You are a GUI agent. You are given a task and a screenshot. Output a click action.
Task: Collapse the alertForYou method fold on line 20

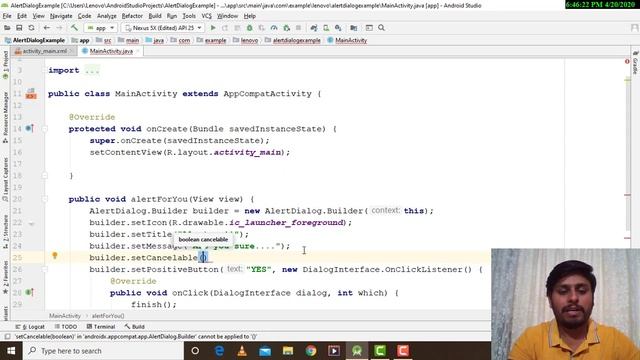click(x=45, y=199)
